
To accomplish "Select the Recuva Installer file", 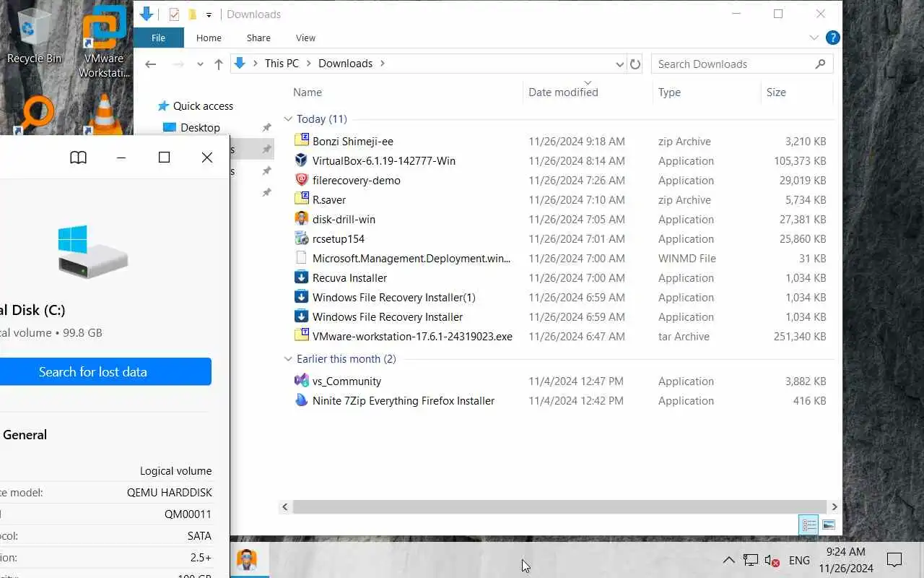I will tap(349, 277).
